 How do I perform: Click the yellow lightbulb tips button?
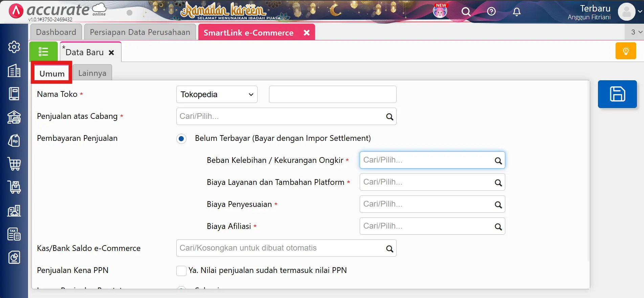pos(626,51)
